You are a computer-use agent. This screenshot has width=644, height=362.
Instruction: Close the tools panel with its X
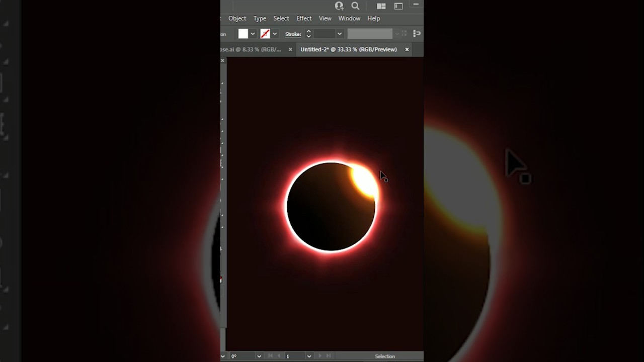pyautogui.click(x=222, y=60)
